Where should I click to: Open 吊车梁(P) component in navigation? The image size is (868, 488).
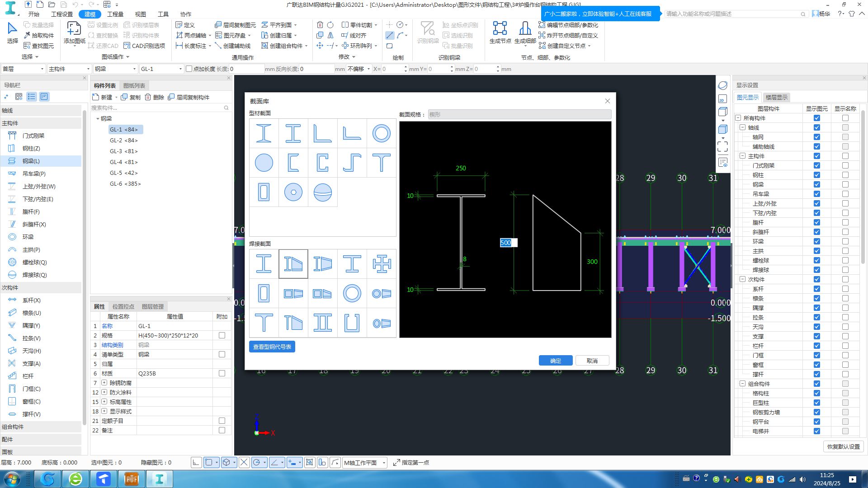pos(34,174)
